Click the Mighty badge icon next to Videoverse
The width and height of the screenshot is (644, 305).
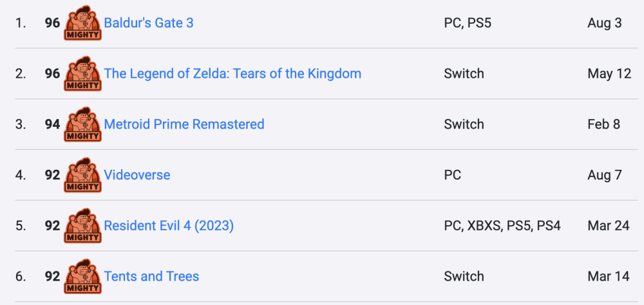(x=82, y=175)
